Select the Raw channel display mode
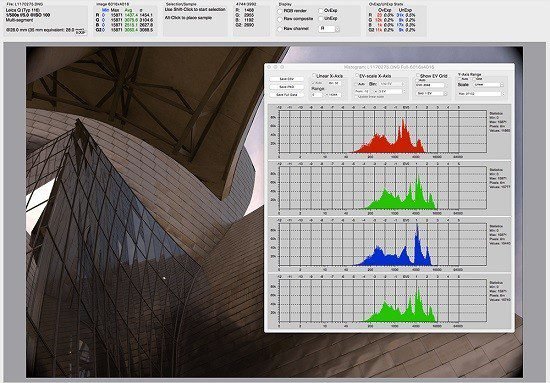550x383 pixels. pos(280,29)
